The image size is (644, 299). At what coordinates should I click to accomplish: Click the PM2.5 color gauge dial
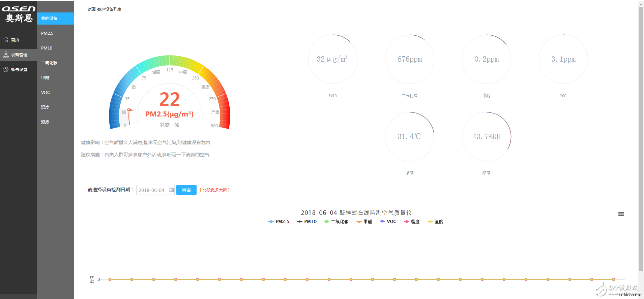[x=170, y=92]
